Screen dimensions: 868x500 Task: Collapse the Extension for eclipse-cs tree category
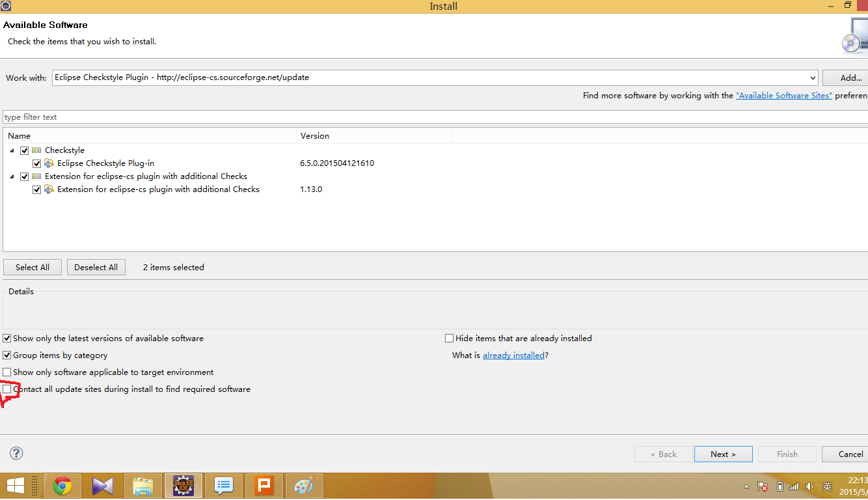point(12,176)
